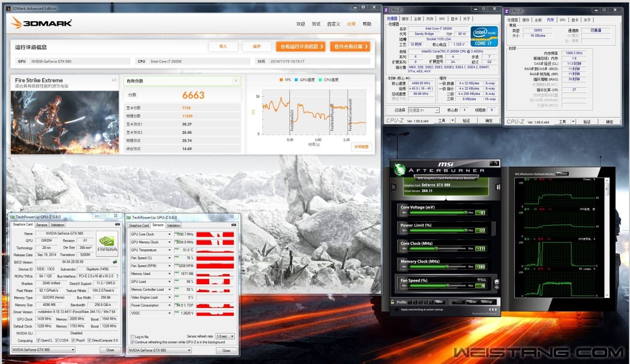Click the Afterburner Kombustor 'K' icon
630x364 pixels.
coord(394,187)
